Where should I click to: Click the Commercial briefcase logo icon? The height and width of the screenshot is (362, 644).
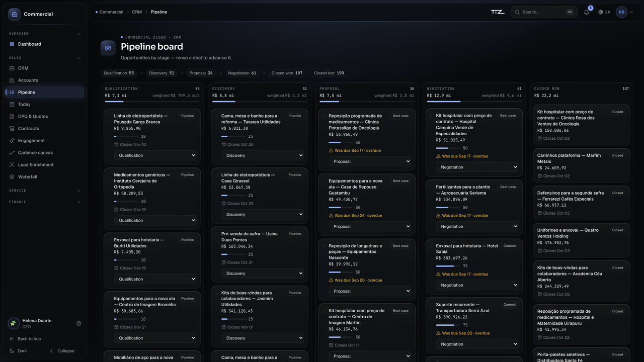[14, 14]
